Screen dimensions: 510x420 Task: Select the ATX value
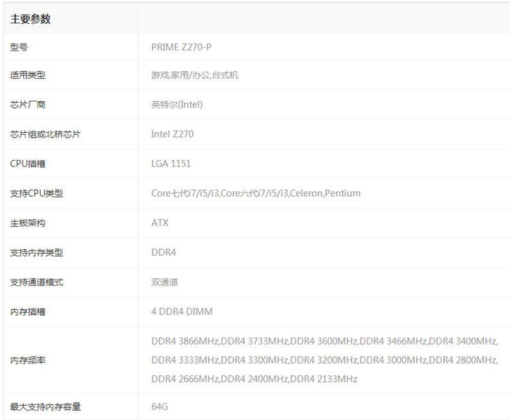[160, 223]
